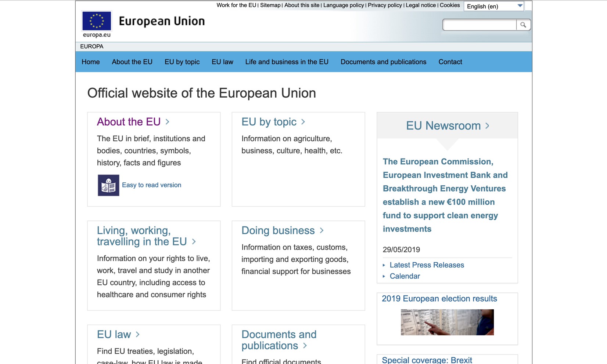Click chevron after Documents and publications card heading
Viewport: 607px width, 364px height.
tap(305, 346)
